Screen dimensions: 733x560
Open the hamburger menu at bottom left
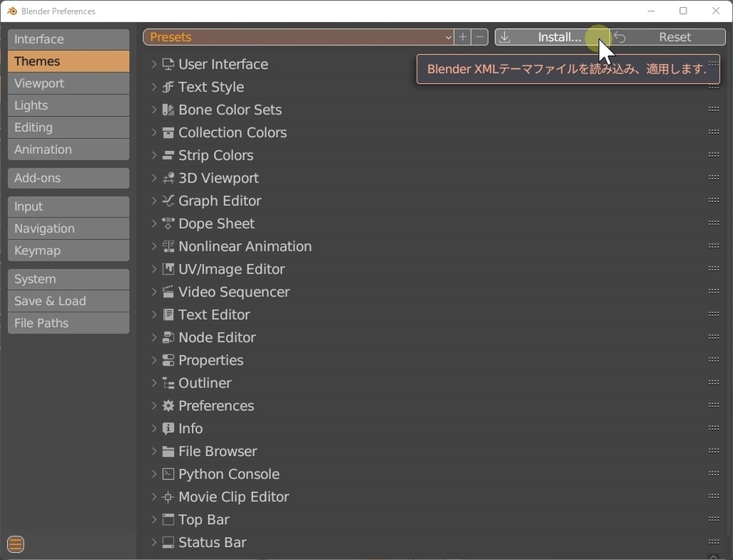tap(15, 544)
